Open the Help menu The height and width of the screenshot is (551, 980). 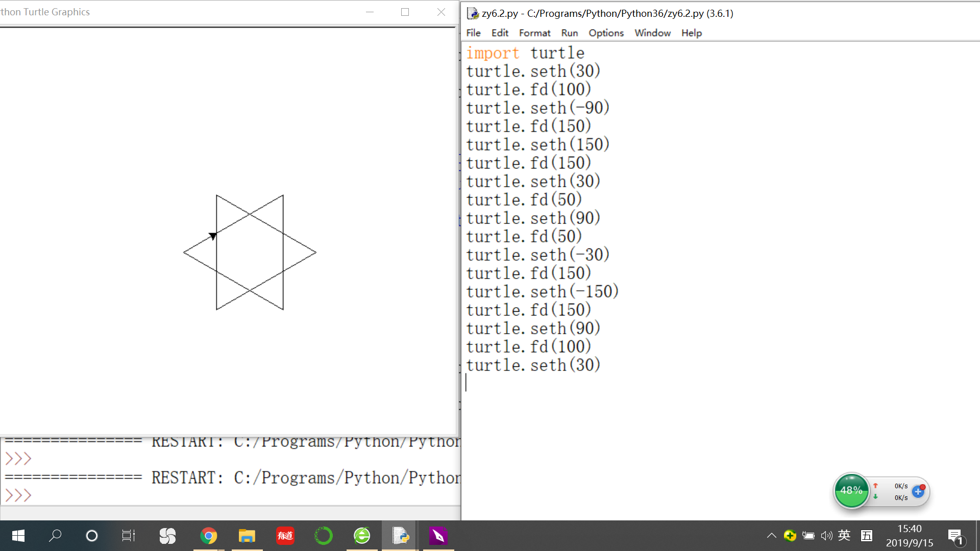691,33
